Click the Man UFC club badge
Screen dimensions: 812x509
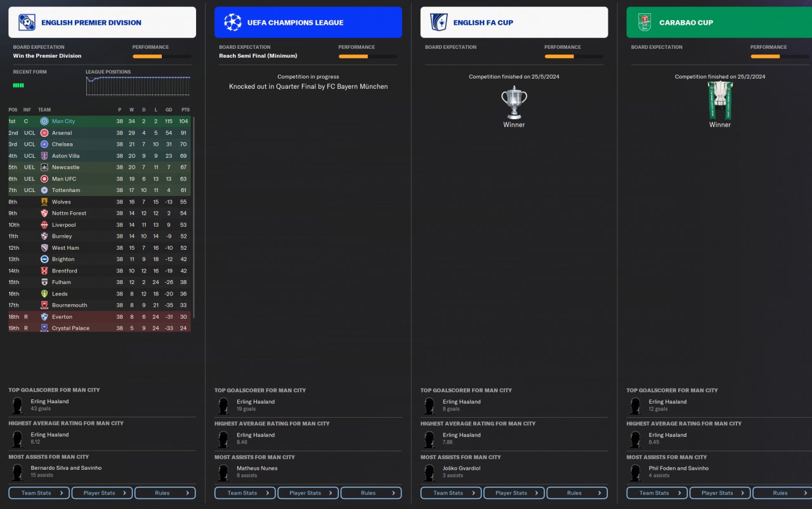[x=44, y=179]
